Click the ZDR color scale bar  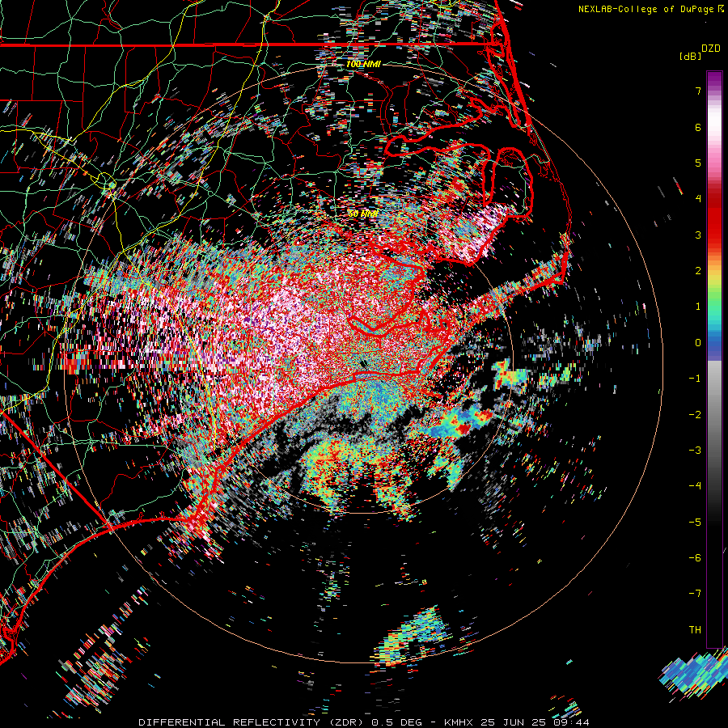[714, 359]
